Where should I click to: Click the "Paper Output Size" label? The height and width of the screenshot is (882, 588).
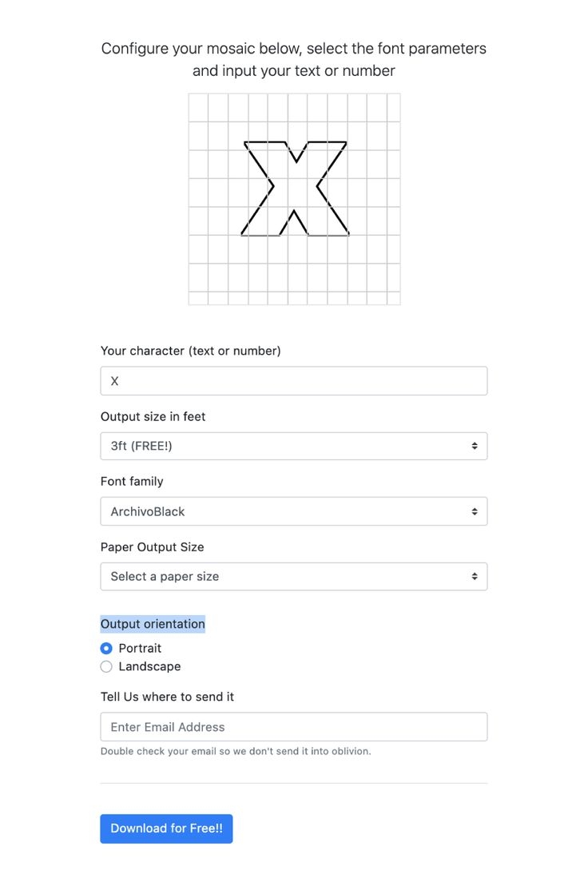click(x=152, y=547)
